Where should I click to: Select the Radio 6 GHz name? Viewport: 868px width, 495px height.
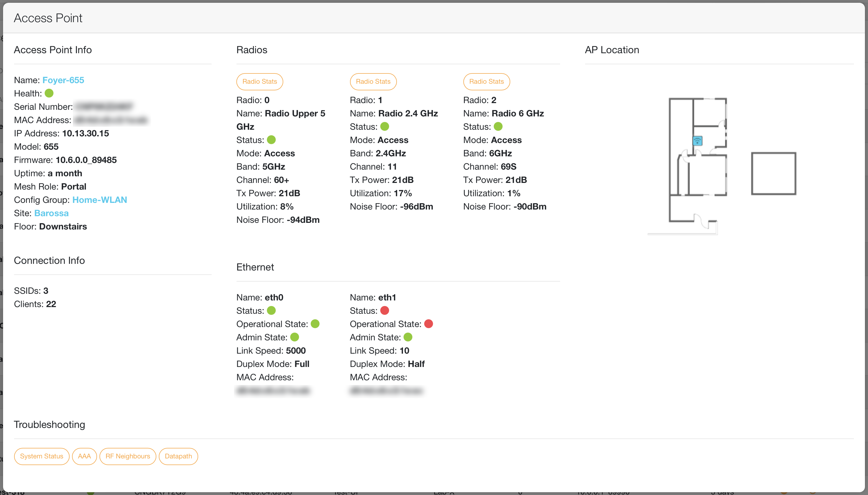tap(518, 113)
